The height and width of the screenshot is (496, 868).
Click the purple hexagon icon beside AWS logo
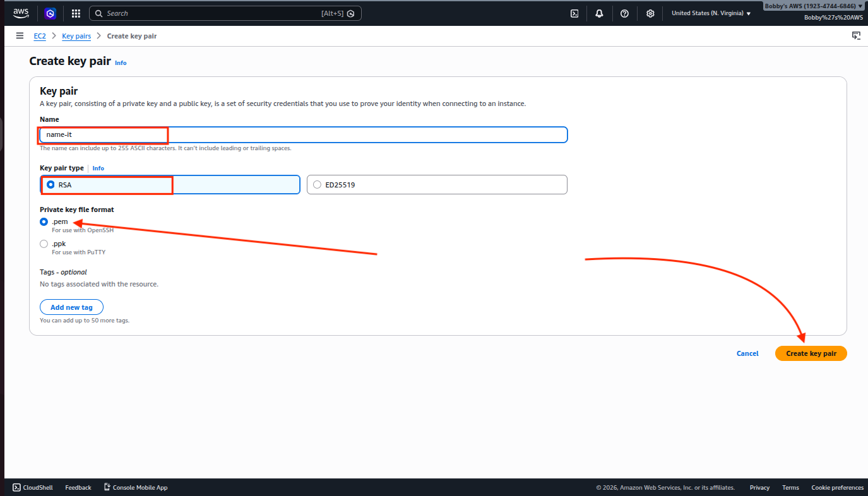(51, 13)
